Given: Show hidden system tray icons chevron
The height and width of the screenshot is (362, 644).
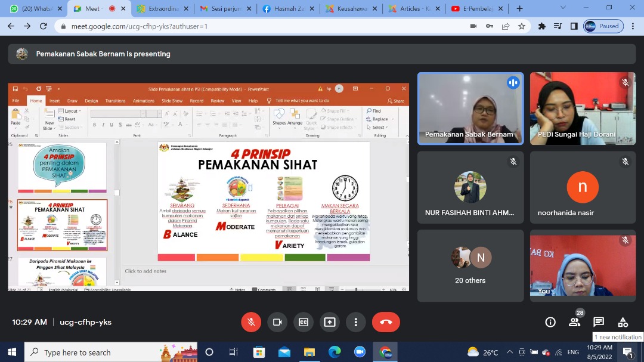Looking at the screenshot, I should [x=510, y=352].
